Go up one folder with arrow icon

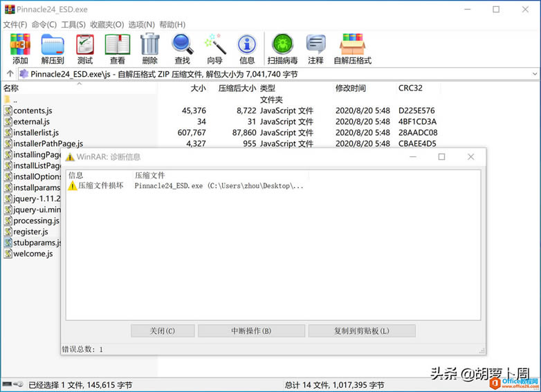point(10,73)
